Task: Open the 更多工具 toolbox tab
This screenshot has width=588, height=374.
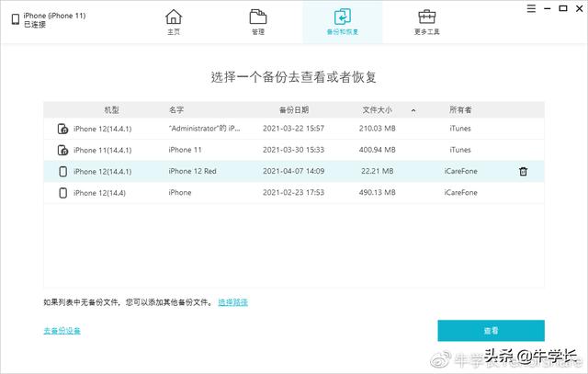Action: pos(426,22)
